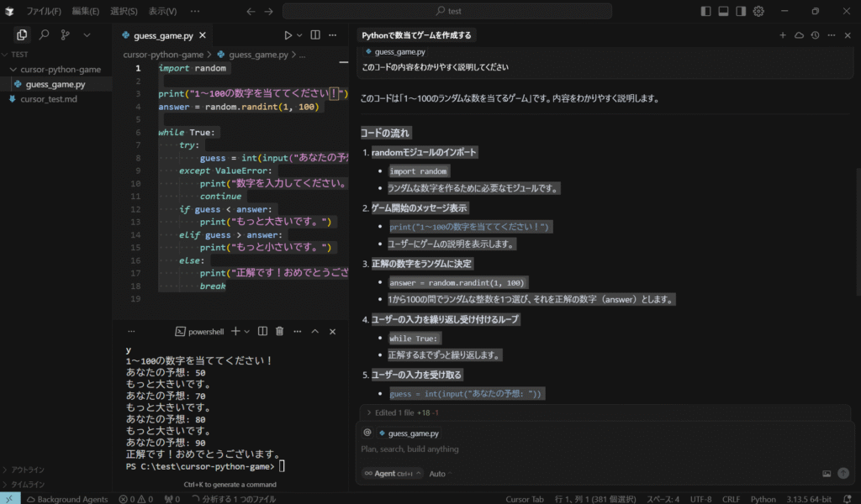Image resolution: width=861 pixels, height=504 pixels.
Task: Click the chat panel's vertical scrollbar
Action: pyautogui.click(x=858, y=232)
